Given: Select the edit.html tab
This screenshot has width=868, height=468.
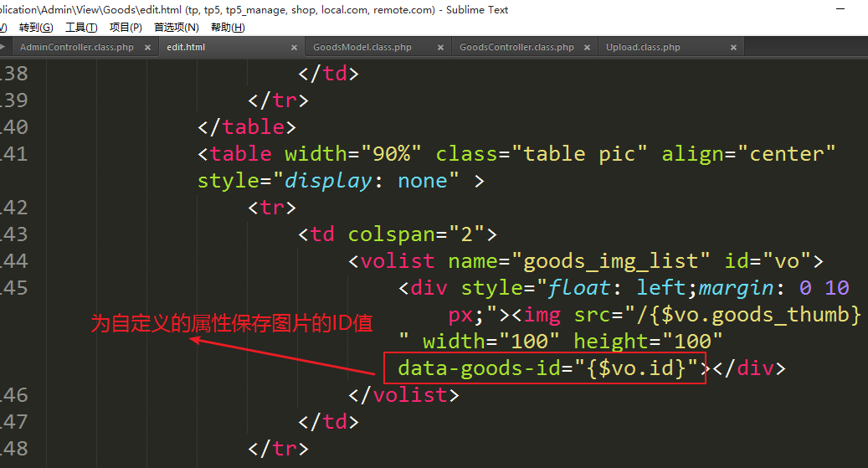Looking at the screenshot, I should click(x=186, y=48).
